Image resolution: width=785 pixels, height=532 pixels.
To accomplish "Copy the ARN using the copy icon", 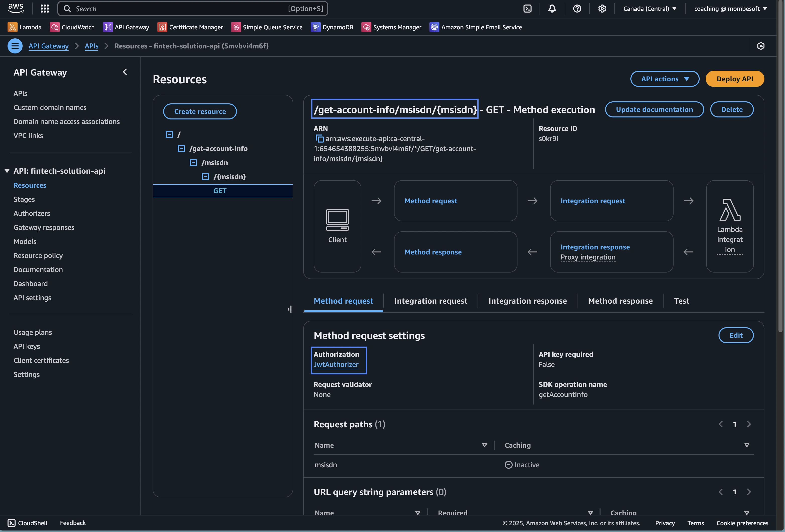I will point(319,139).
